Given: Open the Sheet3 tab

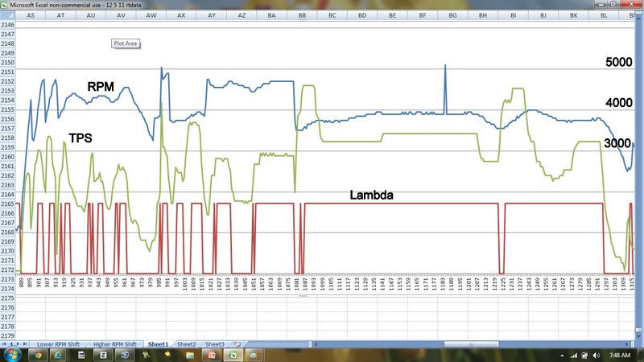Looking at the screenshot, I should (215, 344).
